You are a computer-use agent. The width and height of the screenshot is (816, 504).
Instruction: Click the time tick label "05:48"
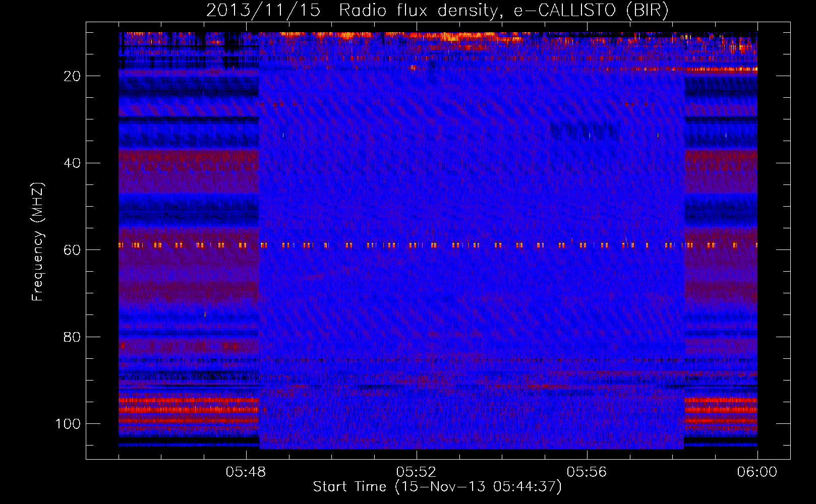(246, 472)
